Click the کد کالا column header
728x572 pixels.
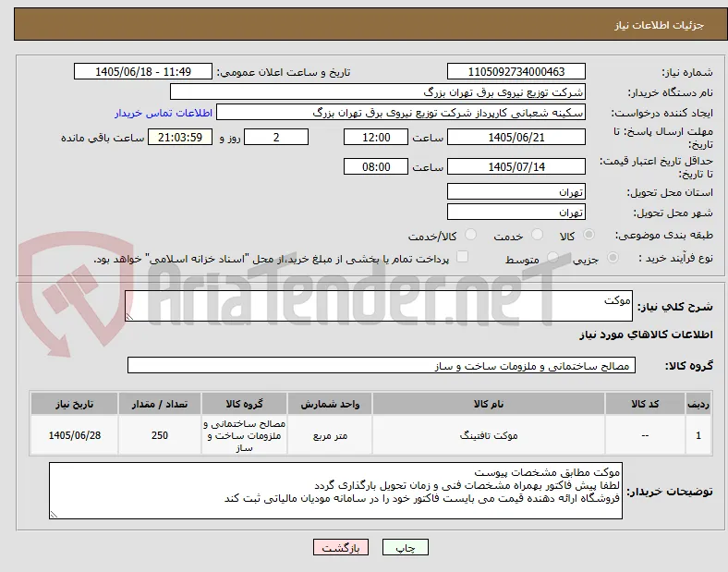click(x=645, y=404)
